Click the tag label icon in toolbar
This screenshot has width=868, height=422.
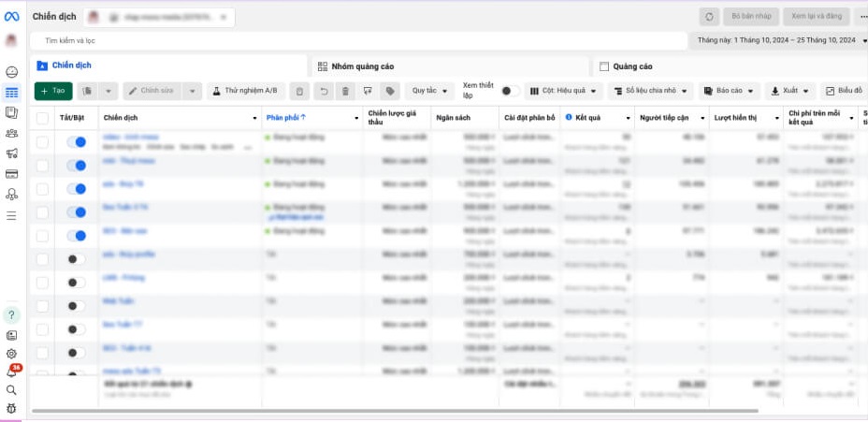click(x=390, y=91)
